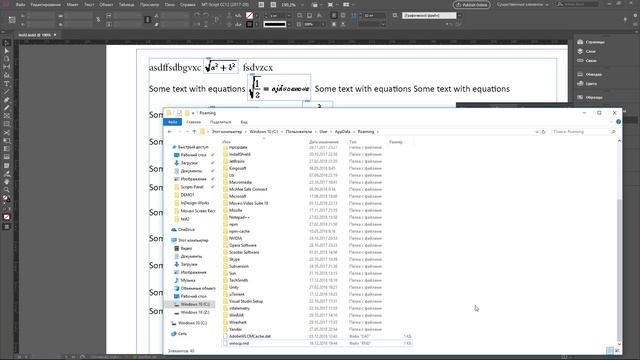Open the Редактирование menu

pyautogui.click(x=46, y=5)
